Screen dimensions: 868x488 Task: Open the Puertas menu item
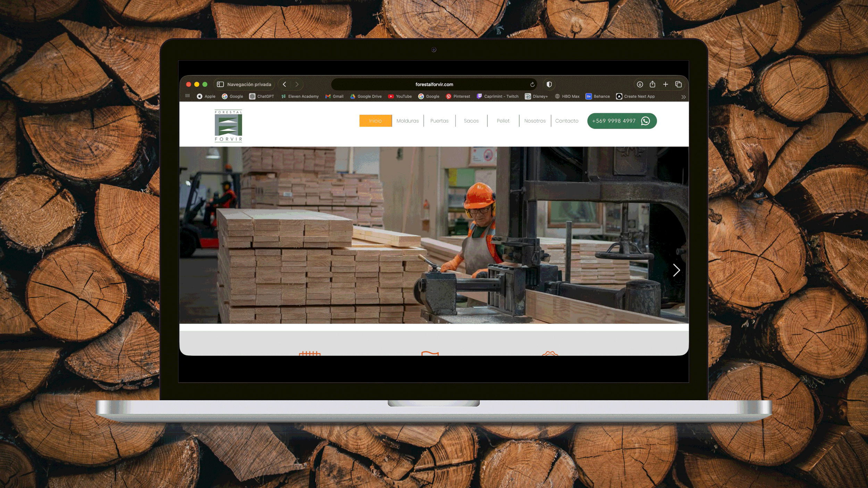point(439,121)
